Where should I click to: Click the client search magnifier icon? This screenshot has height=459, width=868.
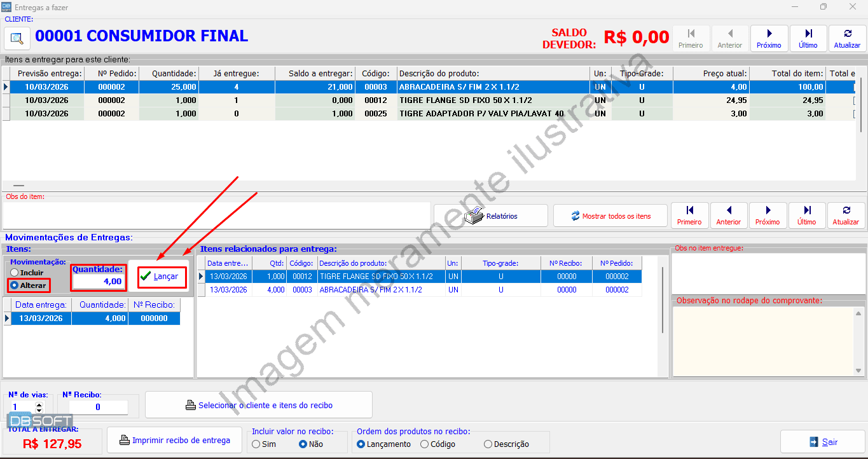17,38
